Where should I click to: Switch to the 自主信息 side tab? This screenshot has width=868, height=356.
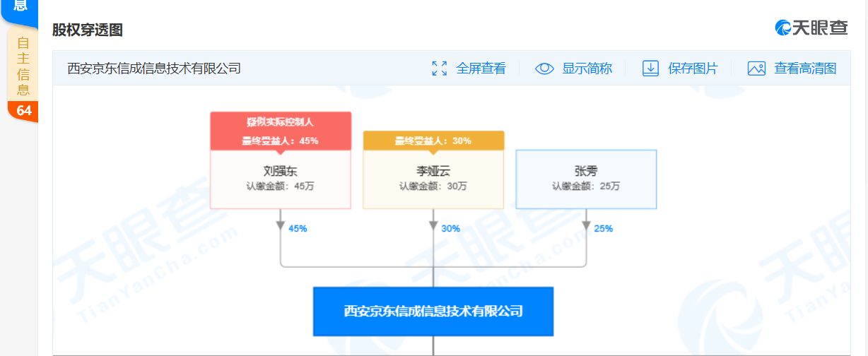click(23, 65)
